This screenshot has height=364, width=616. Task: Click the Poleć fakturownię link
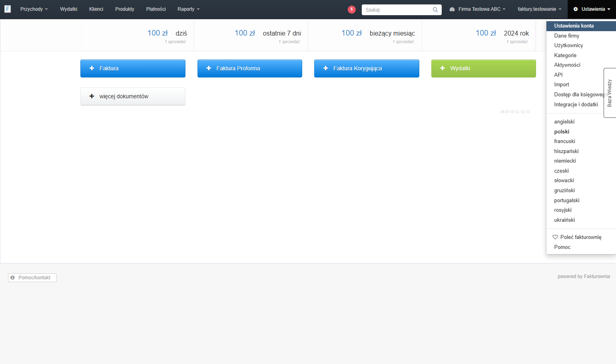(x=581, y=237)
